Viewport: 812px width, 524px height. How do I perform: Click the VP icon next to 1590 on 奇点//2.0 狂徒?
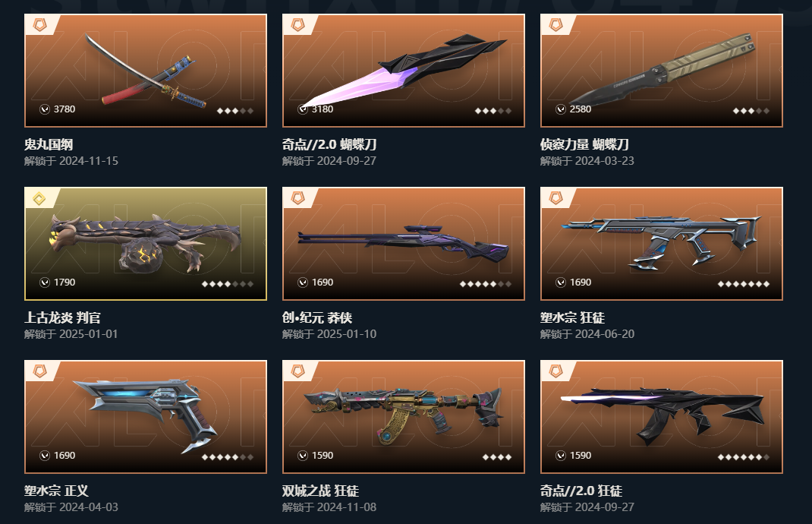560,455
